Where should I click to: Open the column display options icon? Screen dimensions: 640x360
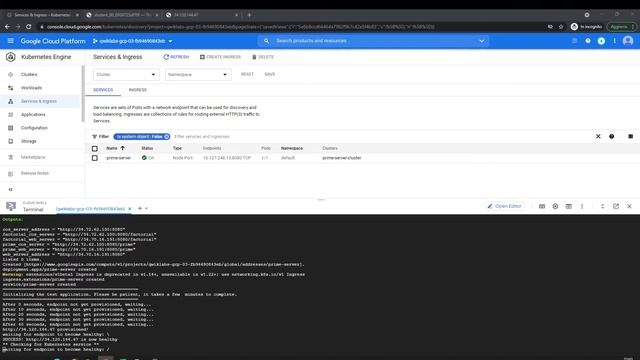click(630, 136)
